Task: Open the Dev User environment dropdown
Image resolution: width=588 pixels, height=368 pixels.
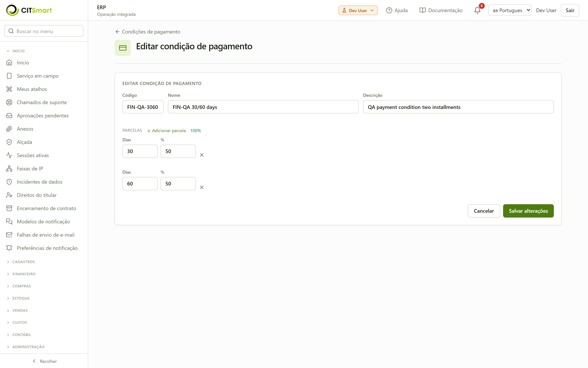Action: [358, 10]
